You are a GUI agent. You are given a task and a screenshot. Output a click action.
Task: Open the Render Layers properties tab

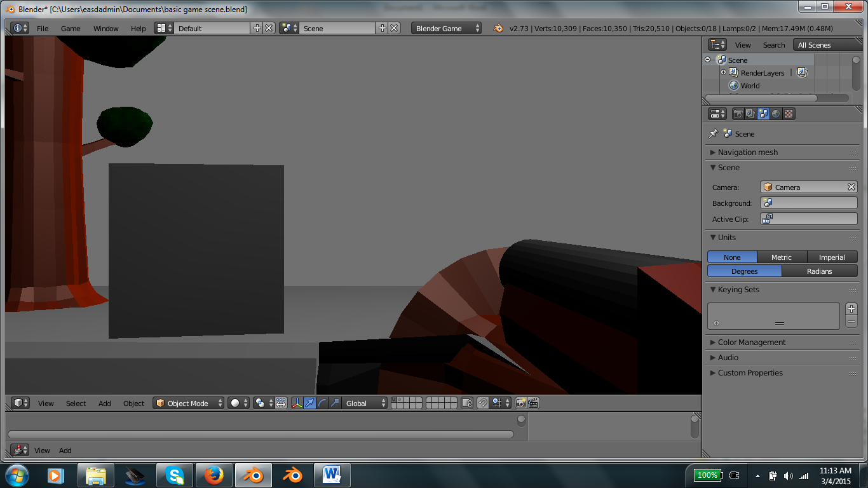click(x=750, y=114)
